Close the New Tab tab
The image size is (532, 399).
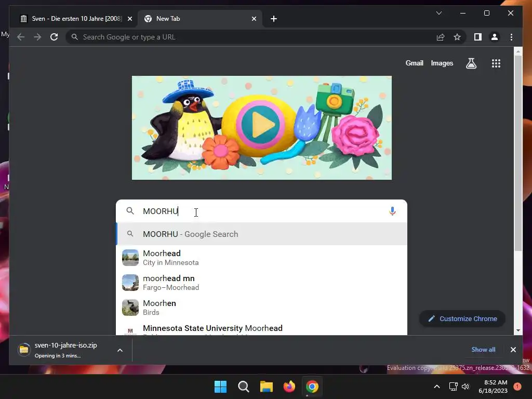[x=254, y=19]
